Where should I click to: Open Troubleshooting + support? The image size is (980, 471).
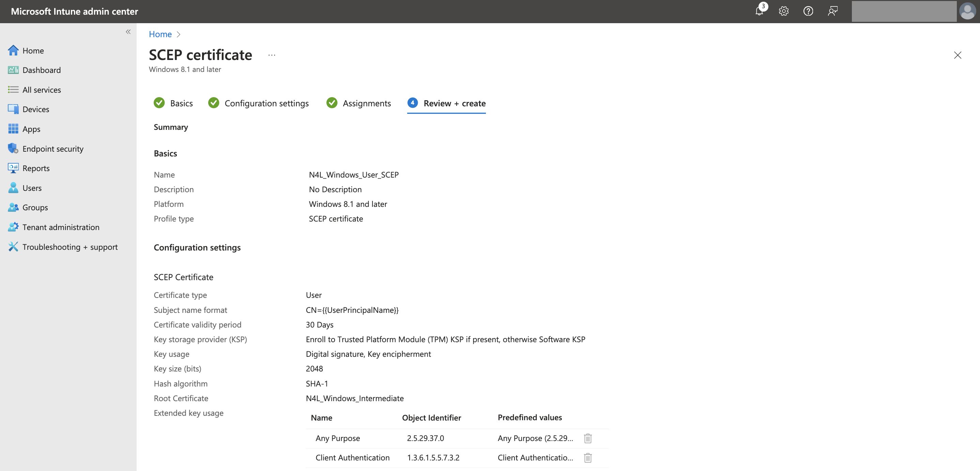70,246
